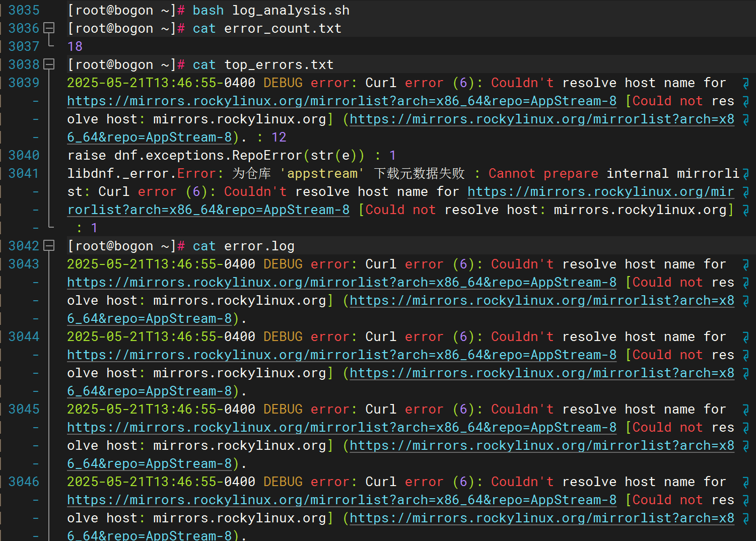Open the rockylinux.org link on line 3041's second row

click(x=600, y=192)
